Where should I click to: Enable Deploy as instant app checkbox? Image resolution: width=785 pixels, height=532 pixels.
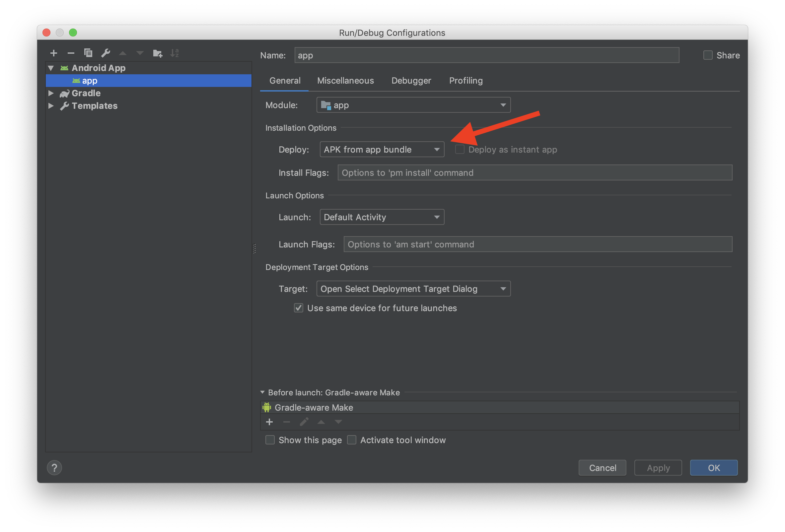pos(460,150)
